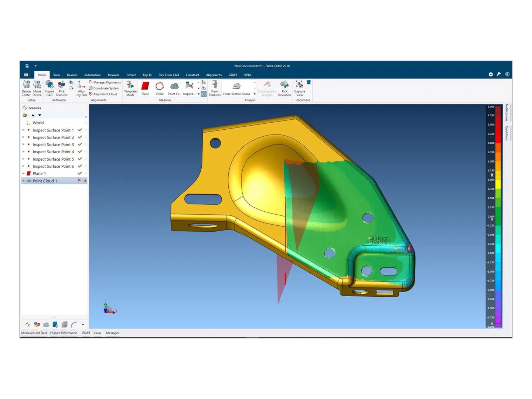Select the Pick Features tool

(61, 88)
